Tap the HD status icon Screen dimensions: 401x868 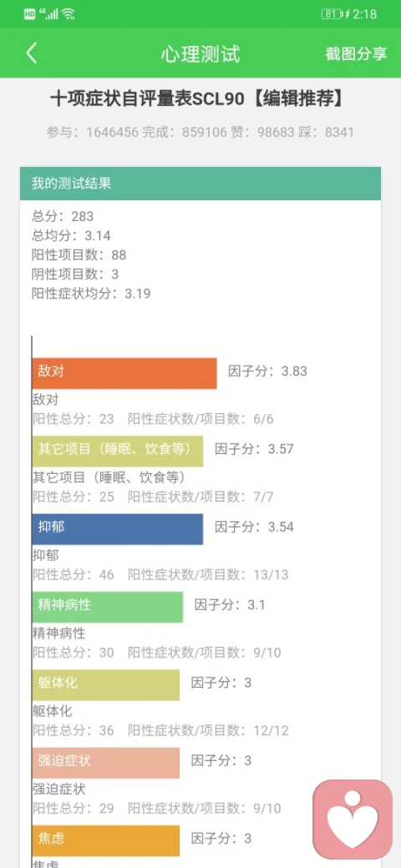(29, 14)
